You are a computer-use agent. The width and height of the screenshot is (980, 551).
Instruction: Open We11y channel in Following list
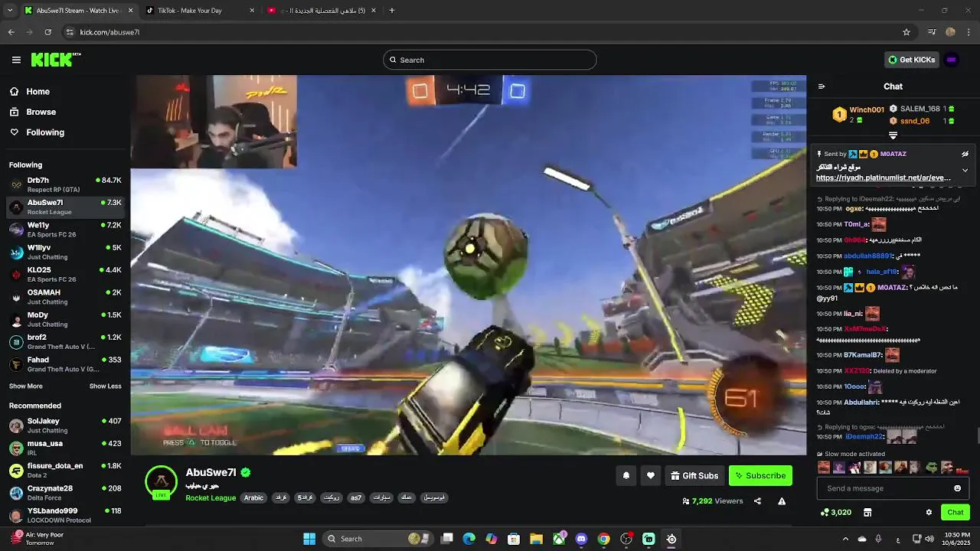click(65, 230)
